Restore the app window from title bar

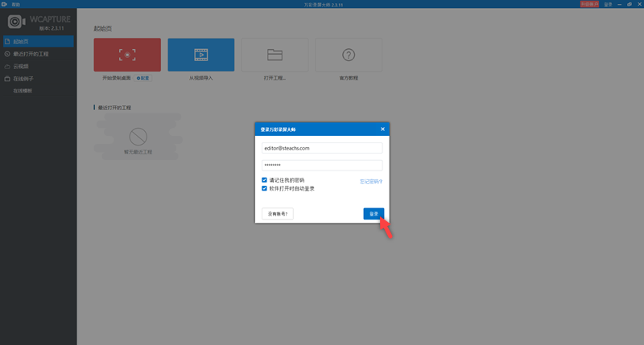click(x=630, y=4)
